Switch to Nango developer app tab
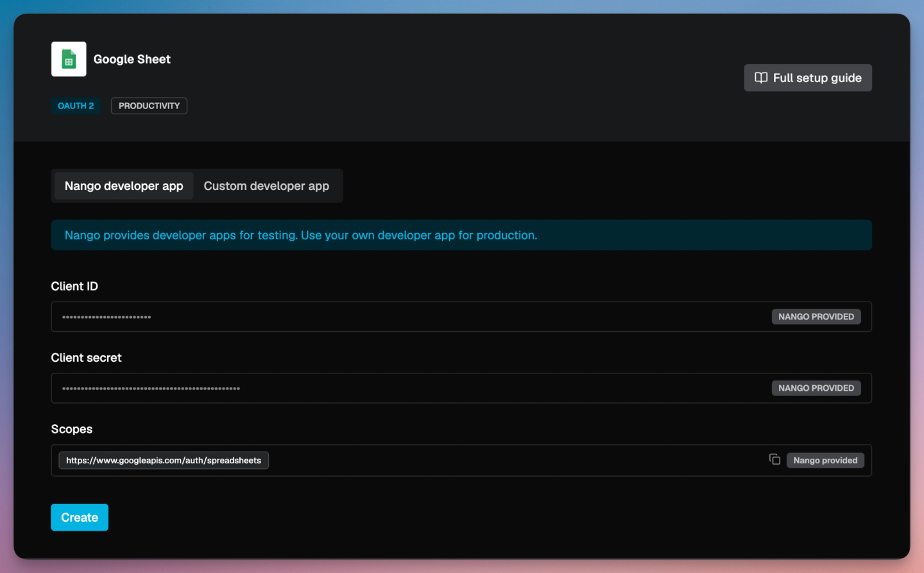Screen dimensions: 924x573 [x=124, y=186]
